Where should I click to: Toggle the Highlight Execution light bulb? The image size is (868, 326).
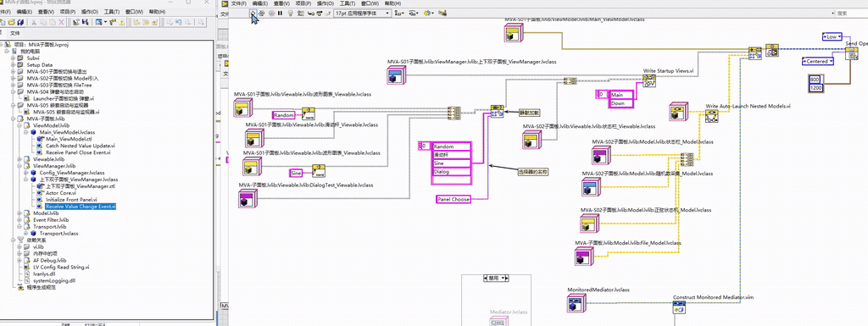[x=290, y=14]
